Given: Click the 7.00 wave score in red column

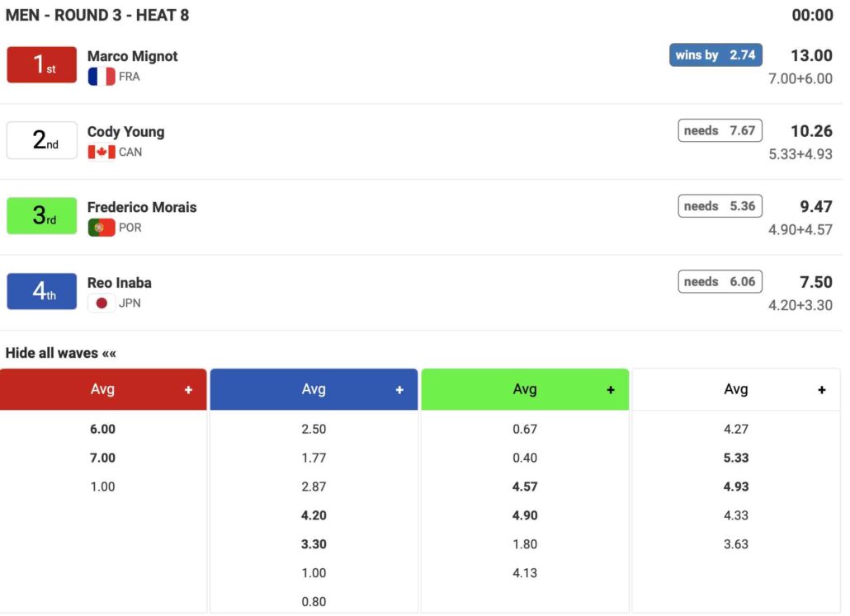Looking at the screenshot, I should click(x=102, y=458).
